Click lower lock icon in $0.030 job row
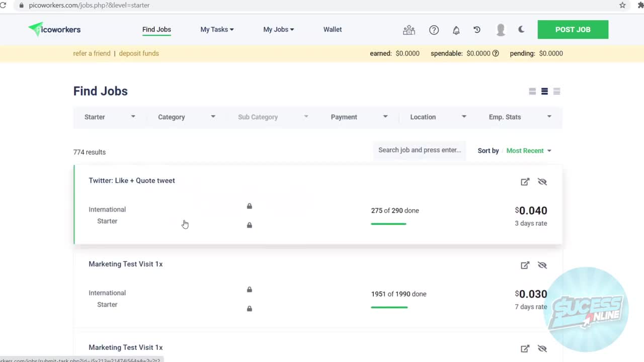Screen dimensions: 644x362 coord(249,309)
